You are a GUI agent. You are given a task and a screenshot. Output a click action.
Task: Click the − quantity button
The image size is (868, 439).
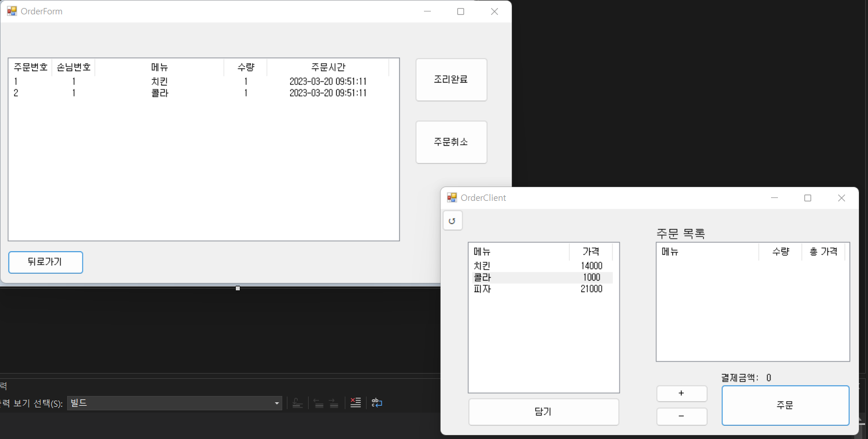click(x=682, y=416)
